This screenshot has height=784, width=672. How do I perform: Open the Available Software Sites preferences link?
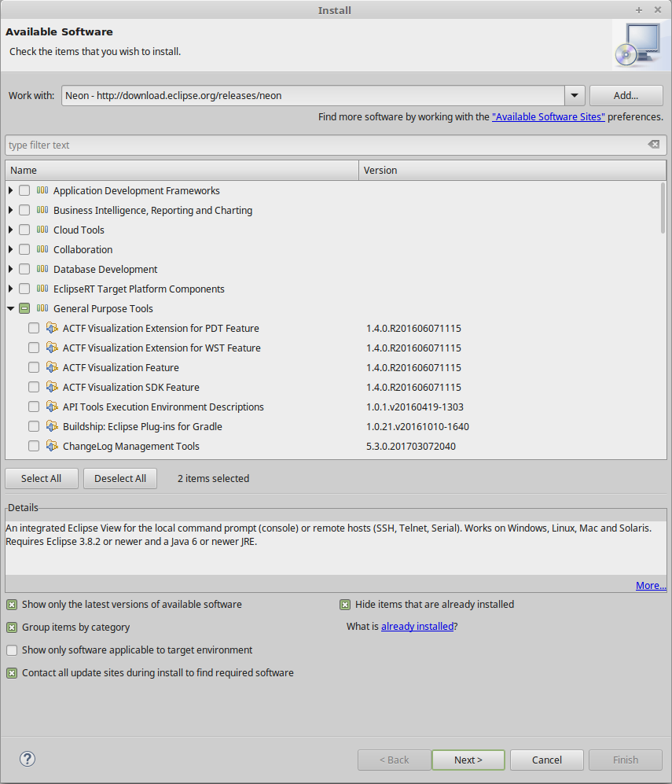click(548, 116)
